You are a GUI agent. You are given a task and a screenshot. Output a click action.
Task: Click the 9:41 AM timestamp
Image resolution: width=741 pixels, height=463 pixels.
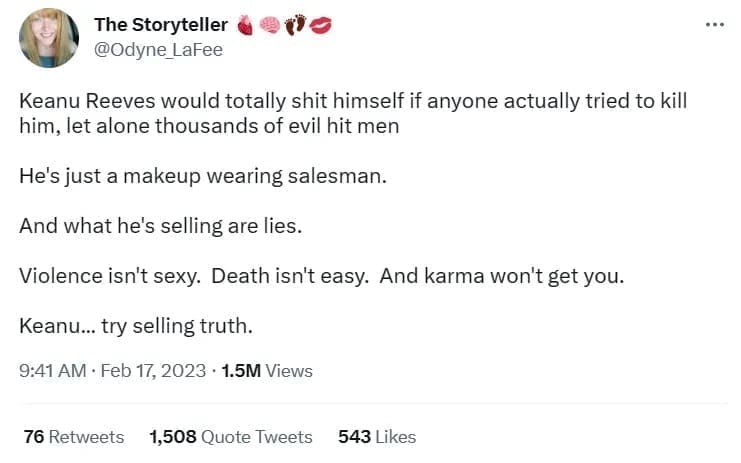[x=52, y=371]
